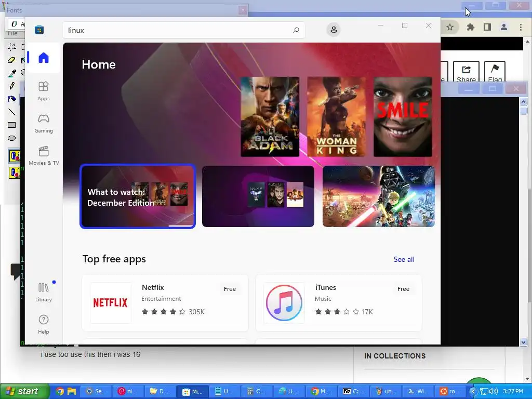Open the File menu in Paint

point(12,33)
